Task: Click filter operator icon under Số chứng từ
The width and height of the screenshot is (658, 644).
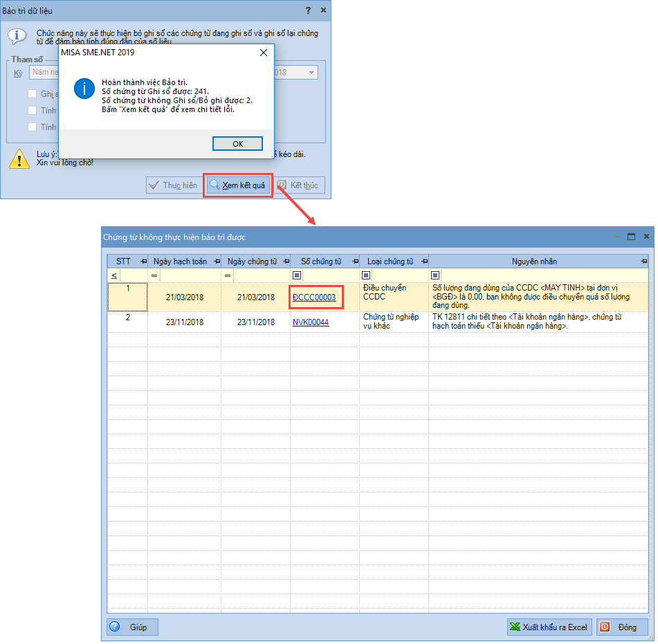Action: tap(297, 275)
